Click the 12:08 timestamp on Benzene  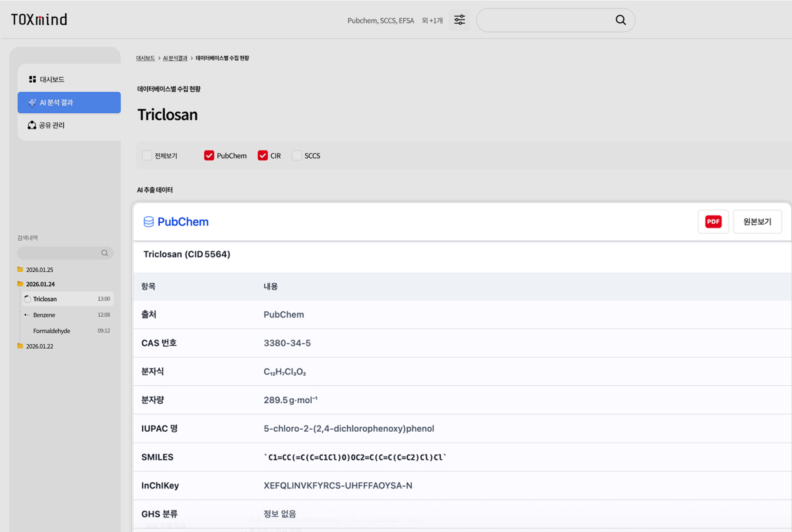(x=104, y=315)
